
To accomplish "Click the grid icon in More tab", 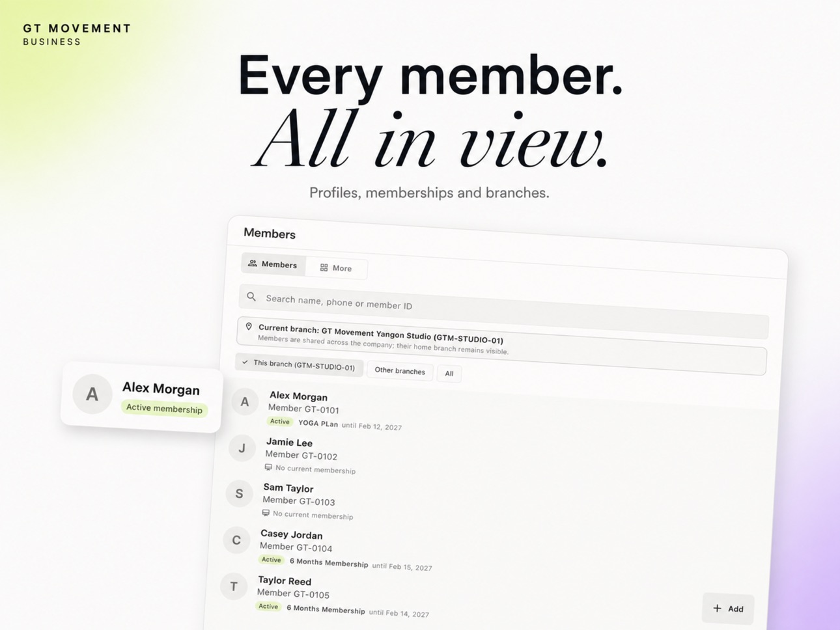I will pos(324,267).
